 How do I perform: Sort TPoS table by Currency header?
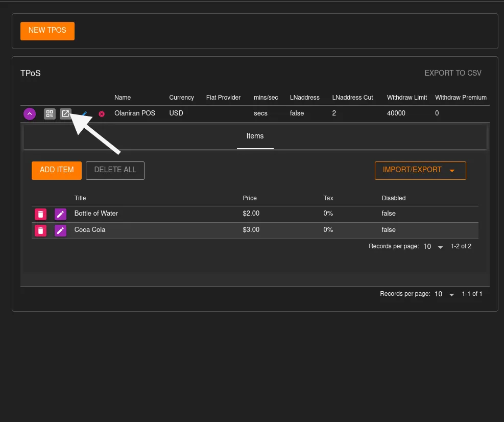[x=181, y=98]
